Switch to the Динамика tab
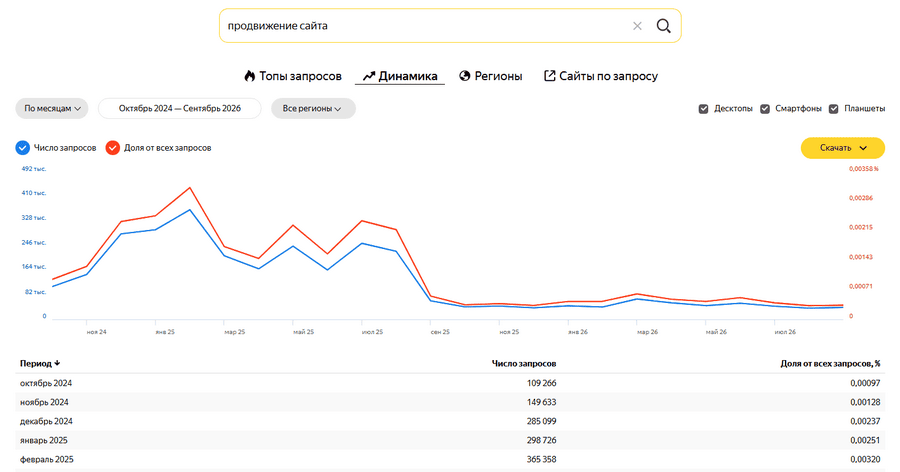Viewport: 900px width, 472px height. click(400, 76)
